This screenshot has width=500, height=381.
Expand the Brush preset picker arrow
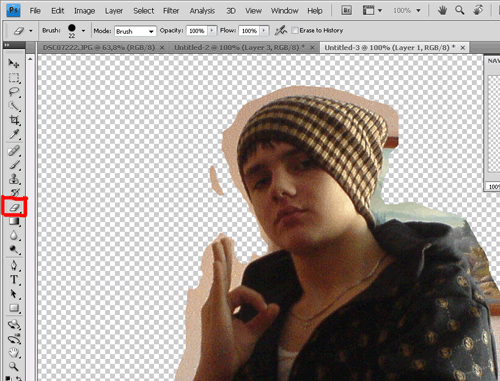83,31
